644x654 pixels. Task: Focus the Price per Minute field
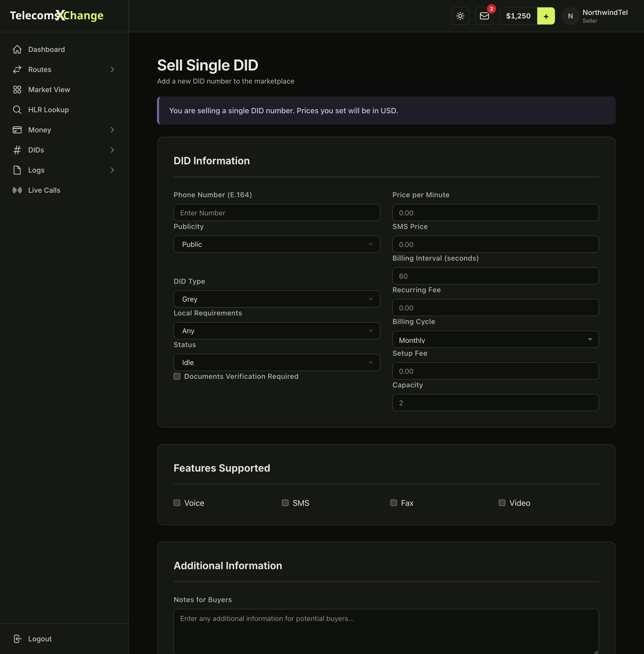[x=495, y=212]
